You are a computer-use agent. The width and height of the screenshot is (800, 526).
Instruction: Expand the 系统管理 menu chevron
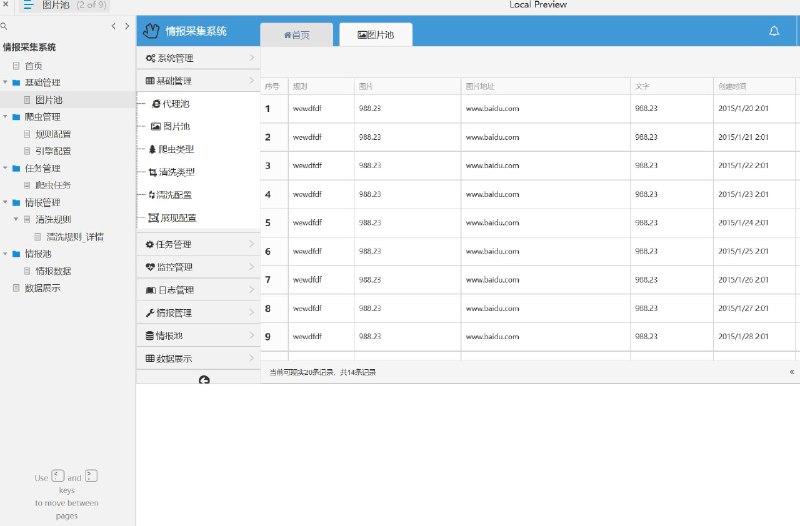tap(252, 58)
